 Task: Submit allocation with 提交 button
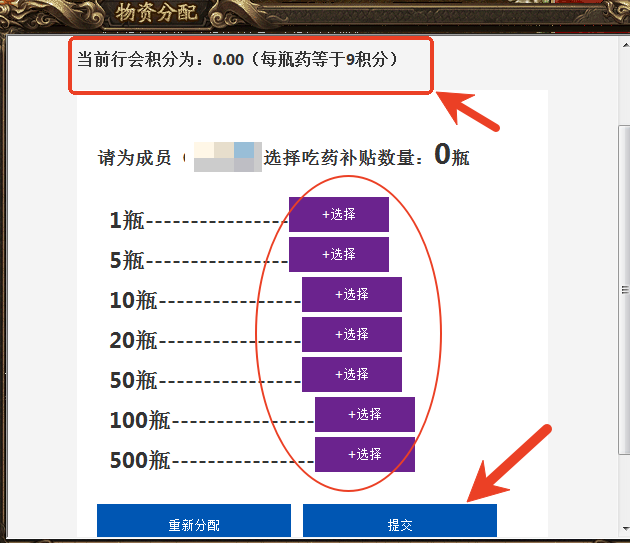tap(399, 524)
